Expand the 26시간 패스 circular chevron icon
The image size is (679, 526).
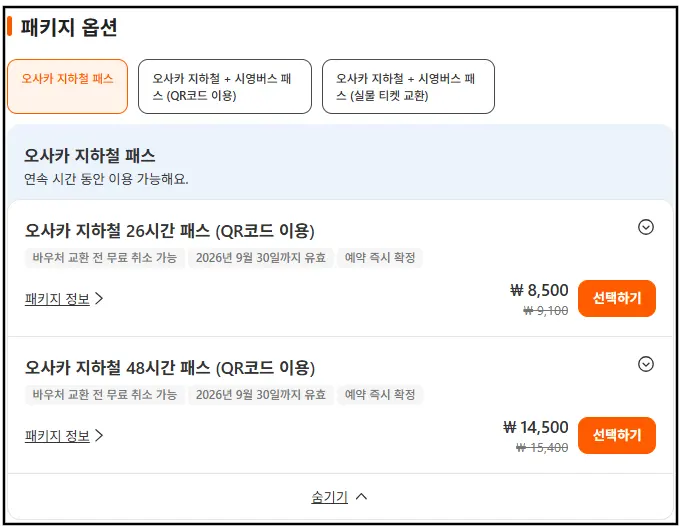[x=646, y=227]
